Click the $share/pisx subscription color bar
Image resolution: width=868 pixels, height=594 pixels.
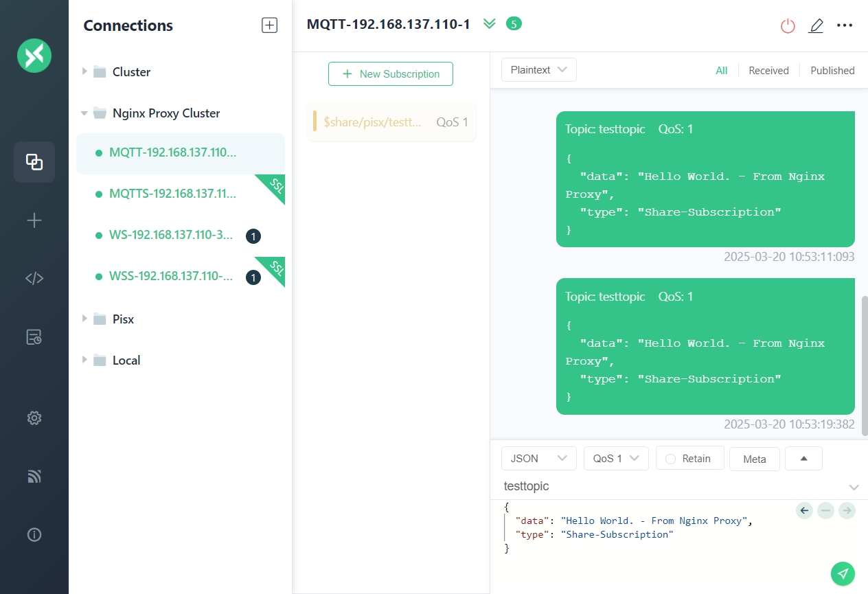[x=315, y=122]
